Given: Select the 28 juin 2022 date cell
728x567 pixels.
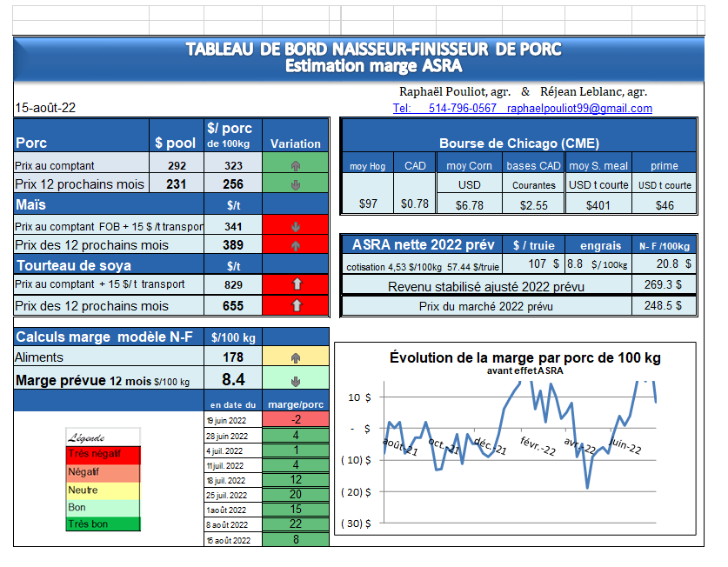Looking at the screenshot, I should coord(233,436).
